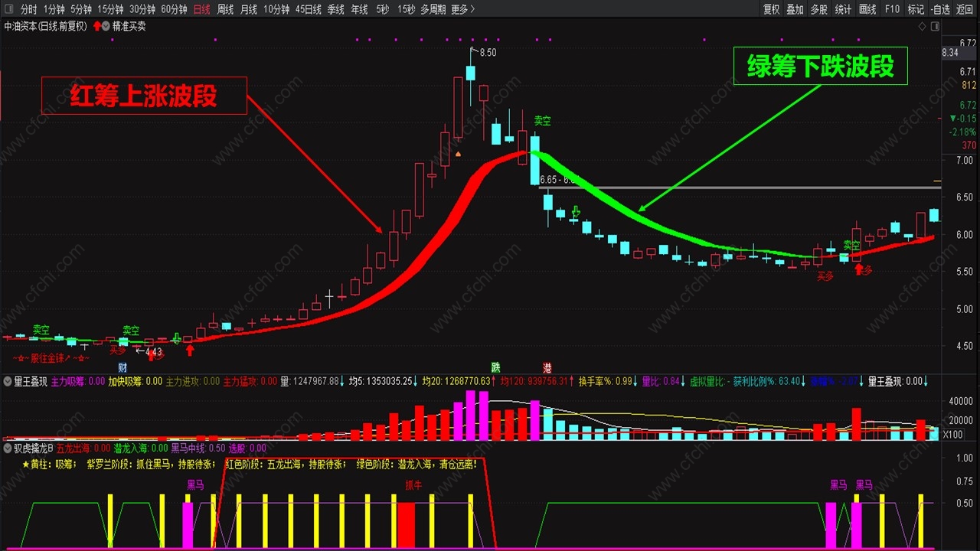Open settings icon of 驭虎擒龙B indicator
980x551 pixels.
coord(8,448)
